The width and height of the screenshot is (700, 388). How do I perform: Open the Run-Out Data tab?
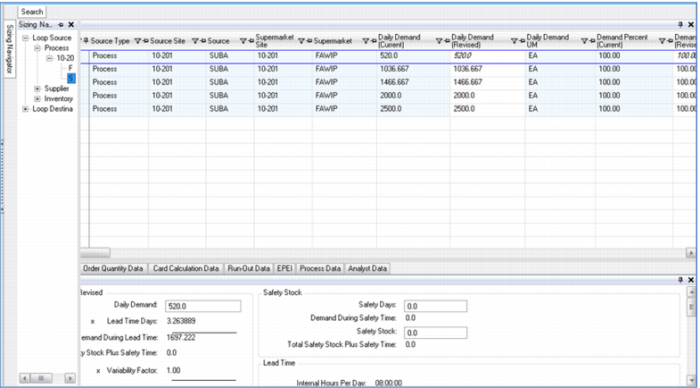click(x=249, y=268)
